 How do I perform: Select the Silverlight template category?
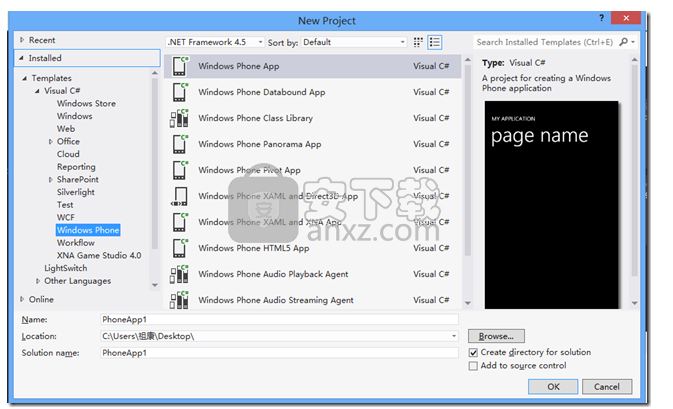tap(76, 192)
